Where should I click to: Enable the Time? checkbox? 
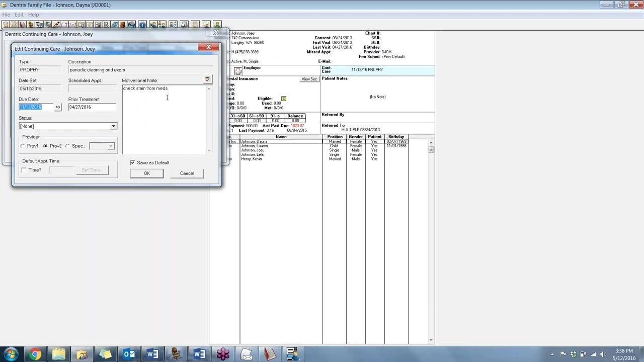pos(24,170)
